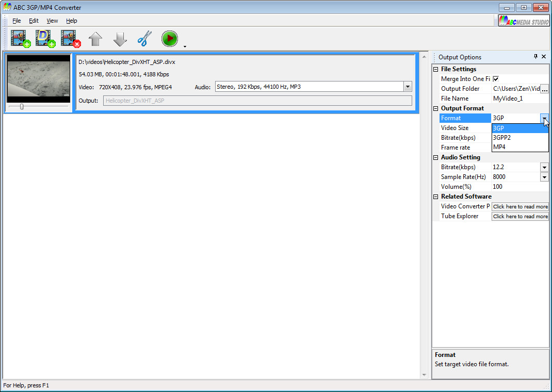Click the preview slider handle under the thumbnail
The width and height of the screenshot is (552, 392).
(x=22, y=106)
